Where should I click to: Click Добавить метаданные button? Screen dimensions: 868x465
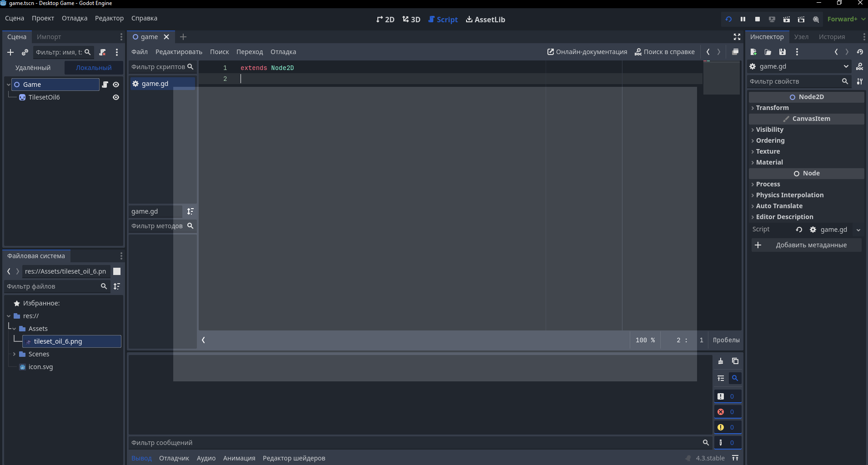(806, 245)
